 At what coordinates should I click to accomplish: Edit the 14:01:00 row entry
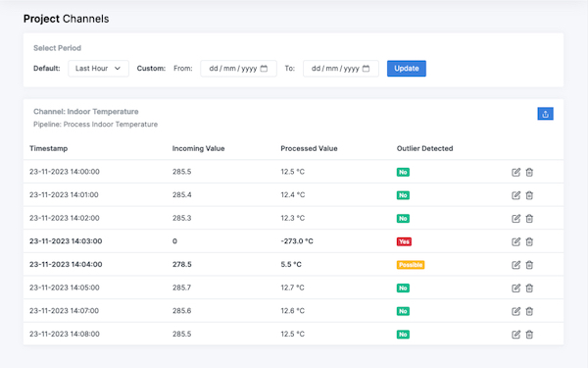[x=516, y=195]
